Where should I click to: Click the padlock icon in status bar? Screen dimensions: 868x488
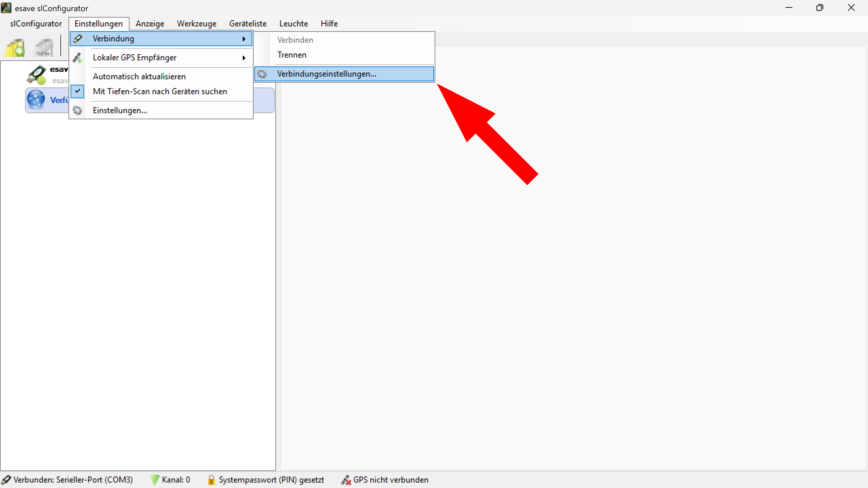pyautogui.click(x=211, y=480)
